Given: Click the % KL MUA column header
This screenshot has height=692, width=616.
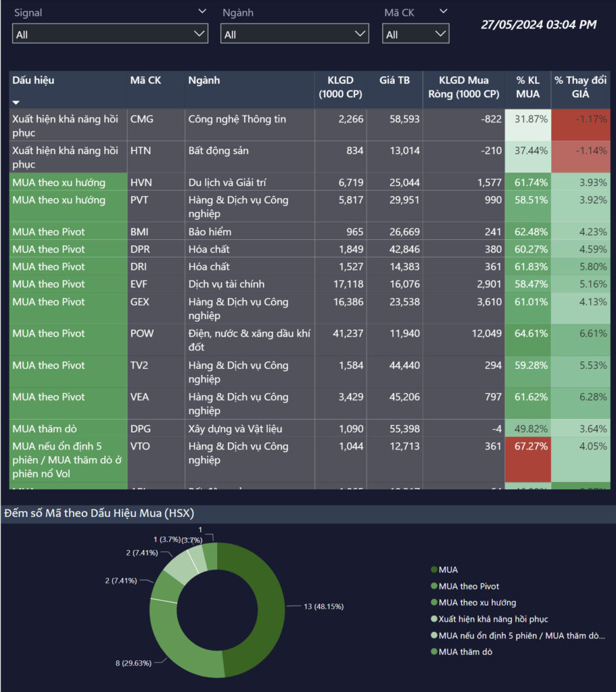Looking at the screenshot, I should point(527,87).
